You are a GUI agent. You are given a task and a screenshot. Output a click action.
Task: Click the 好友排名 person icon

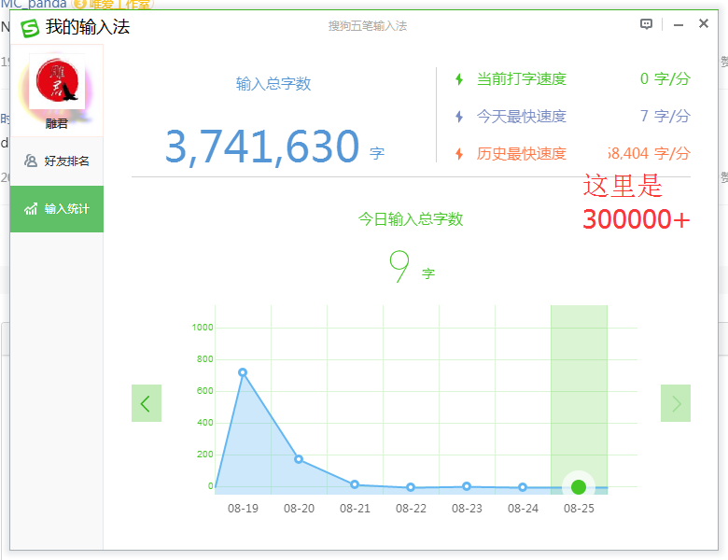31,161
